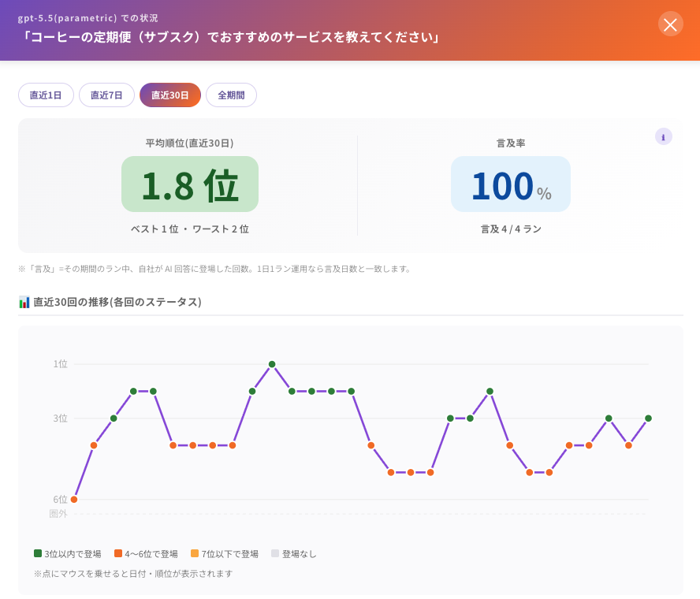This screenshot has width=700, height=599.
Task: Click the 直近30回の推移(各回のステータス) heading
Action: click(117, 302)
